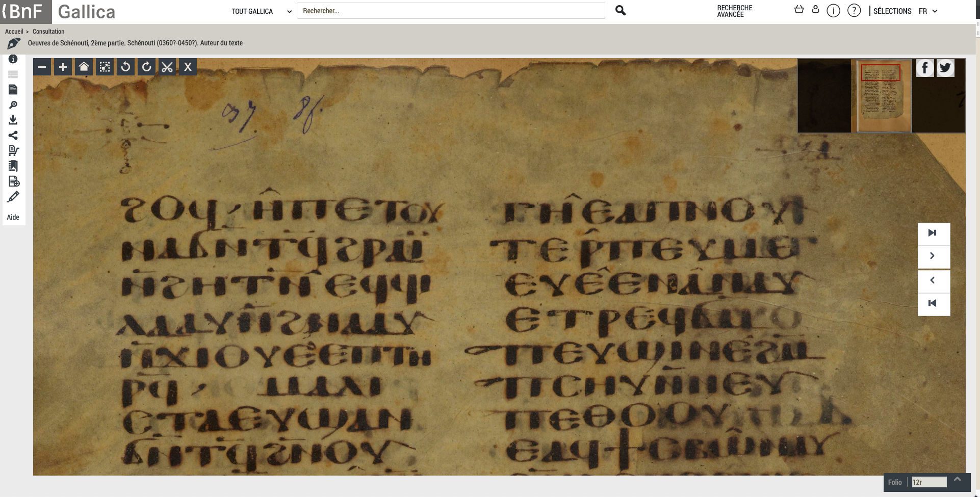980x497 pixels.
Task: Share on Facebook
Action: (925, 68)
